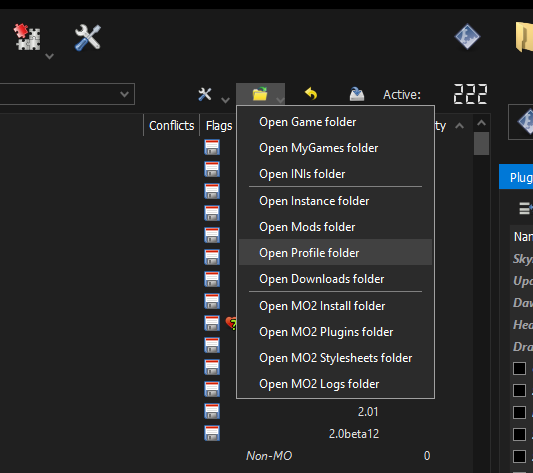Image resolution: width=533 pixels, height=473 pixels.
Task: Click the Non-MO row label
Action: [x=269, y=456]
